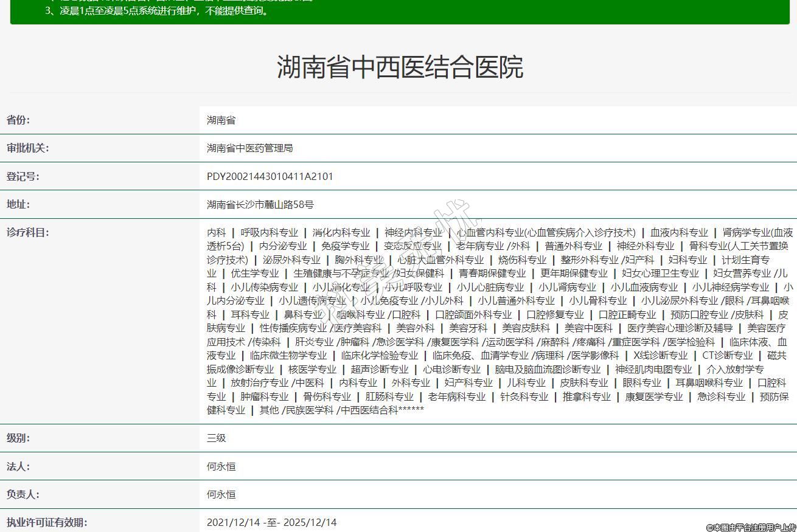Click the green maintenance notice banner
Screen dimensions: 797x532
click(x=400, y=11)
